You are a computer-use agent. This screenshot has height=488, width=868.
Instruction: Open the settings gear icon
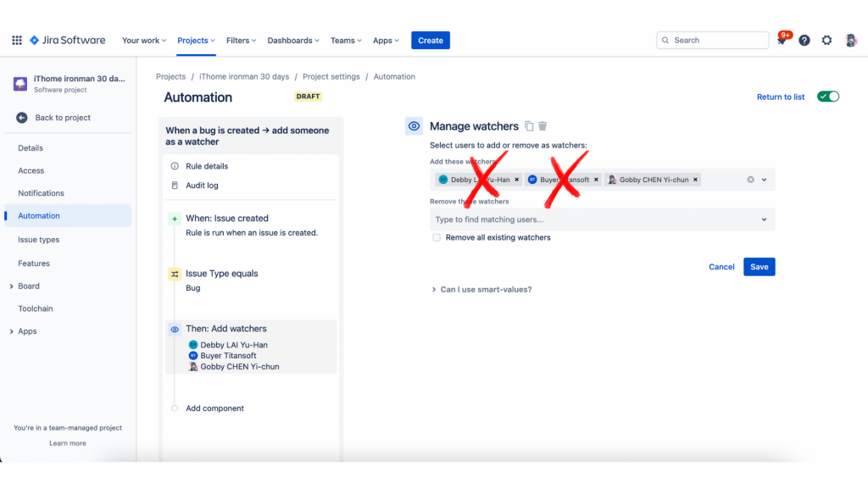826,41
